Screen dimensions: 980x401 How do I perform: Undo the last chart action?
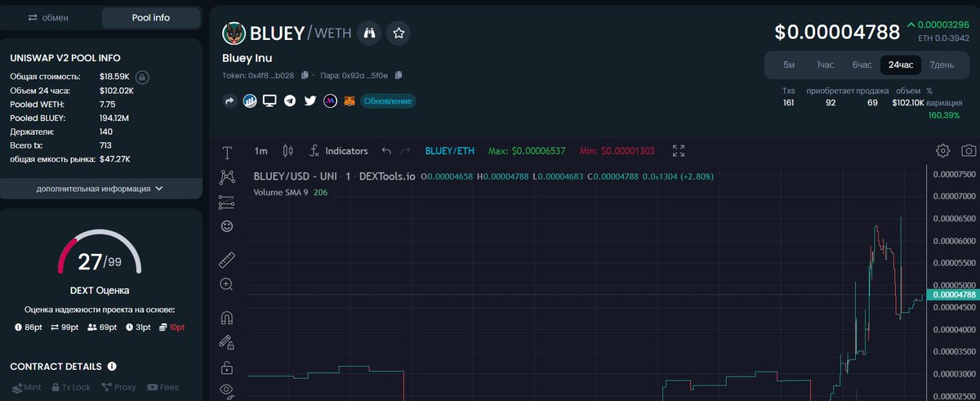tap(386, 151)
